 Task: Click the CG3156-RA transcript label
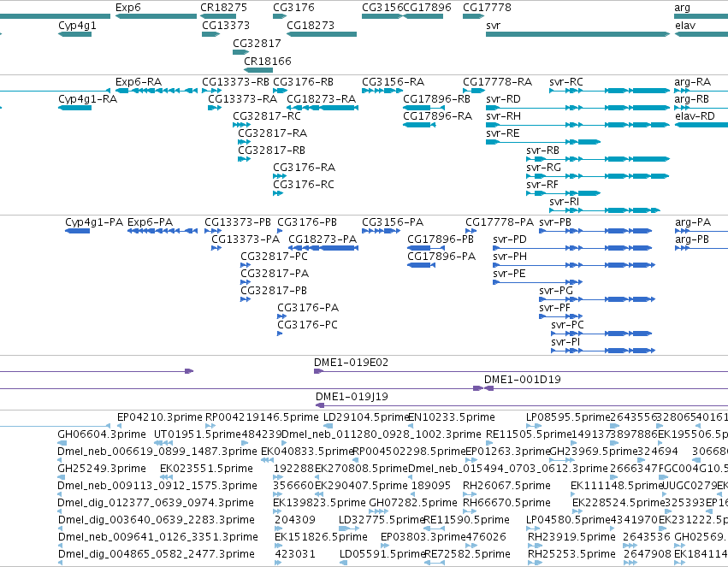(x=393, y=81)
